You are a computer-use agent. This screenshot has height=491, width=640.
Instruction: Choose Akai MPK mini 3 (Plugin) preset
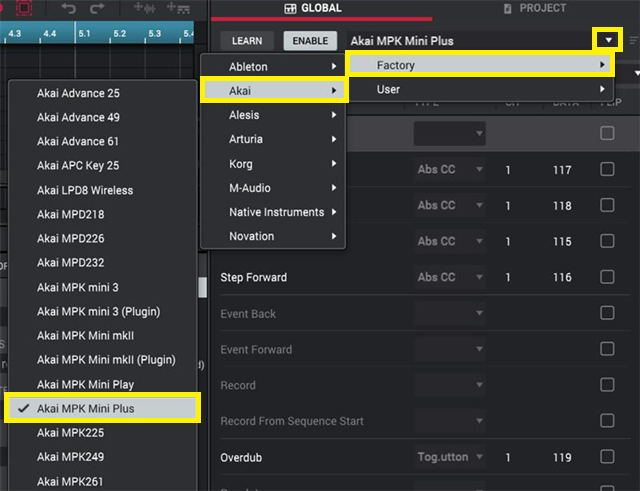click(102, 311)
